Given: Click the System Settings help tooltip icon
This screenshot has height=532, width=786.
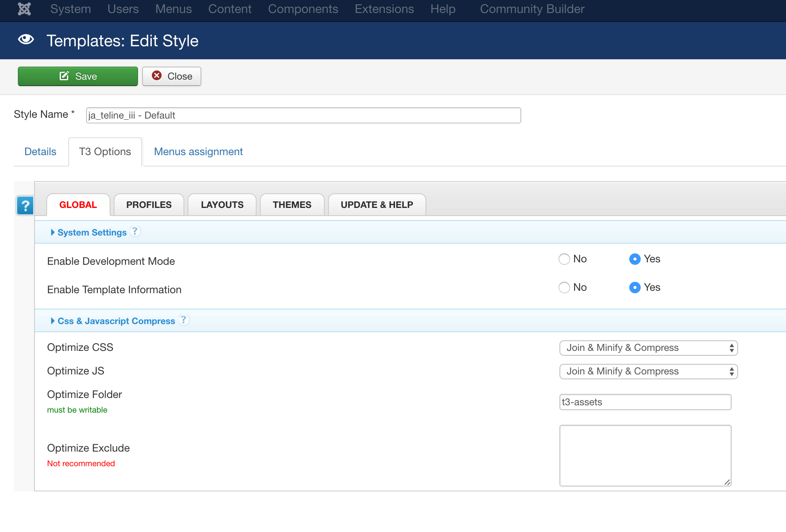Looking at the screenshot, I should click(x=135, y=231).
